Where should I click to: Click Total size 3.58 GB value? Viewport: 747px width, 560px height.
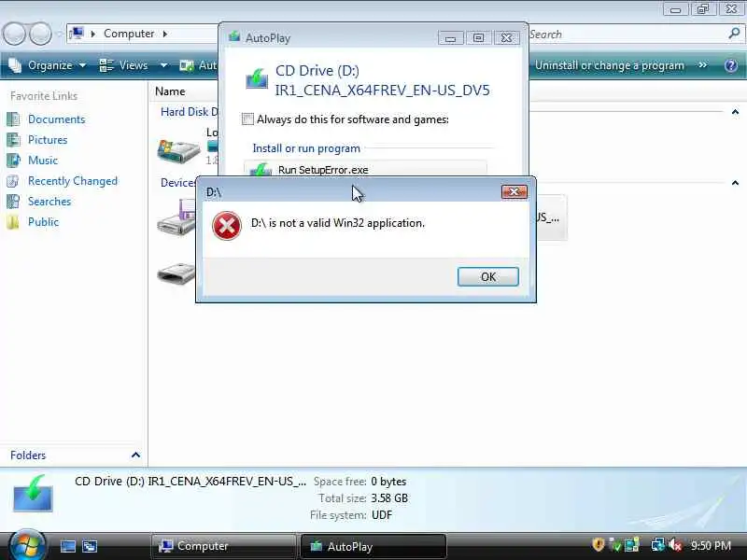click(389, 498)
